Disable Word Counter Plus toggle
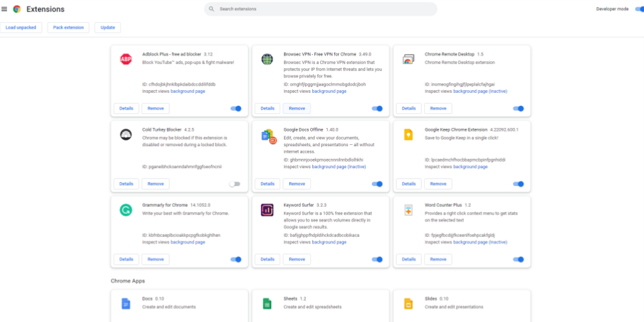Viewport: 644px width, 322px height. [x=518, y=259]
